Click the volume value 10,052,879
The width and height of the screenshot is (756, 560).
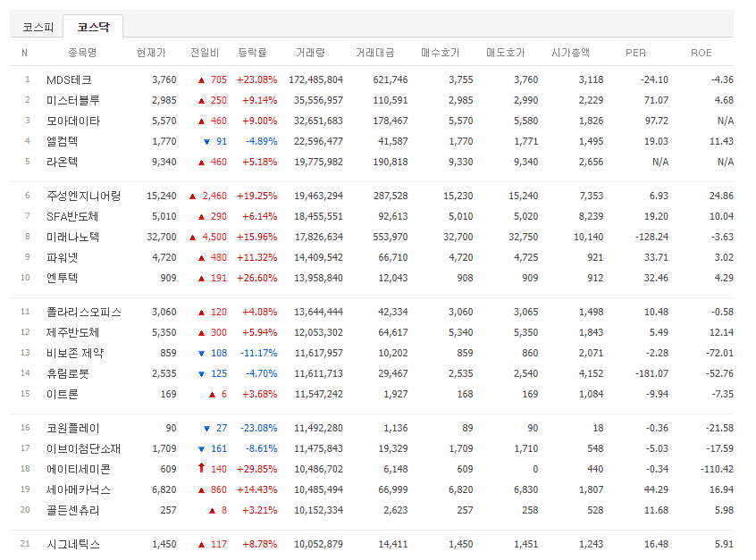319,545
